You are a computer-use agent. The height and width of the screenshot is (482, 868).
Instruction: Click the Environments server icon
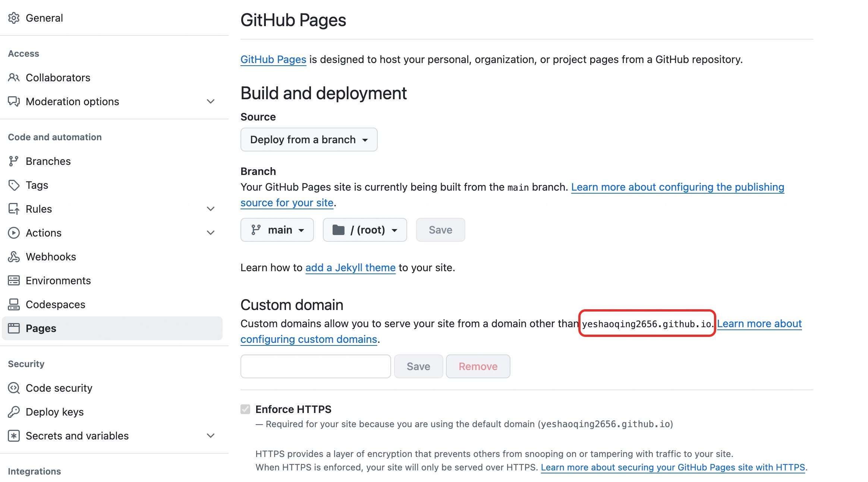click(14, 281)
